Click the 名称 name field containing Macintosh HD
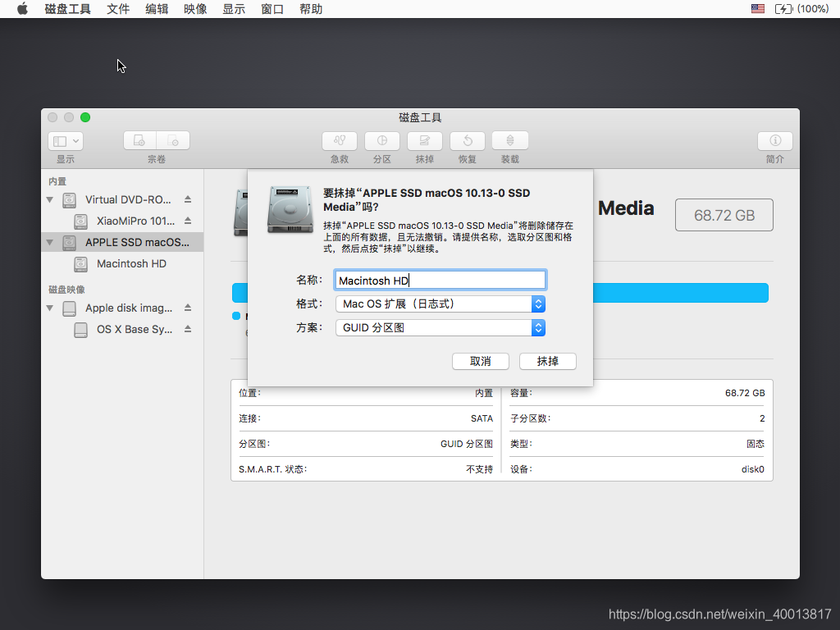Image resolution: width=840 pixels, height=630 pixels. [x=440, y=281]
